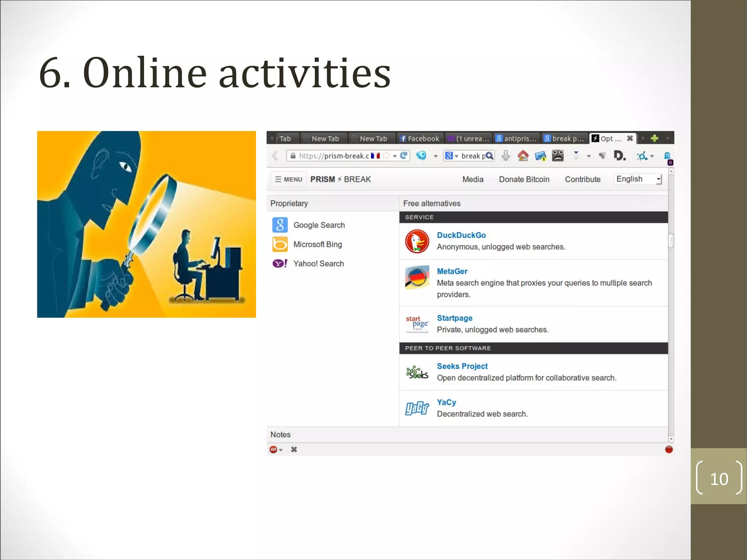Open the Contribute link
747x560 pixels.
tap(582, 179)
